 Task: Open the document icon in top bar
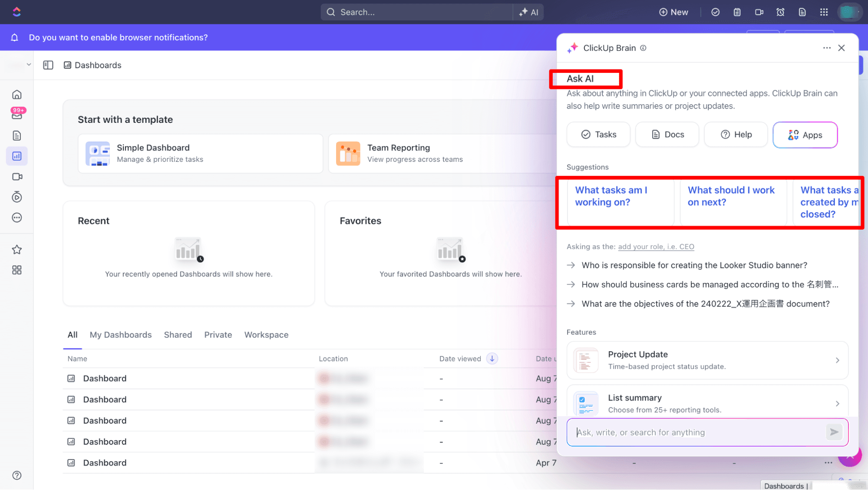(802, 12)
